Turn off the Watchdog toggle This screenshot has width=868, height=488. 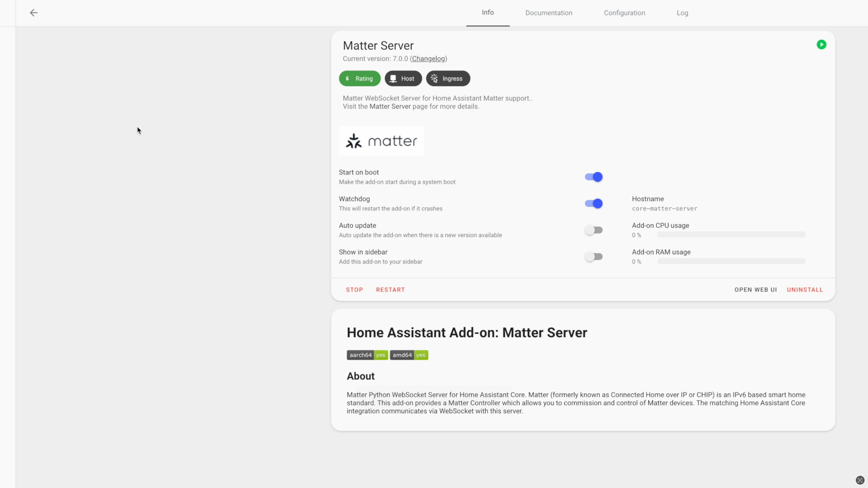pos(594,203)
